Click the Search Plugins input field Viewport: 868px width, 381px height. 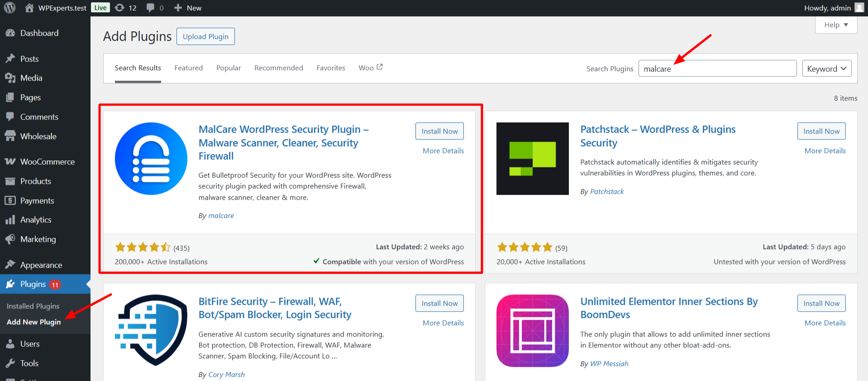pyautogui.click(x=717, y=68)
